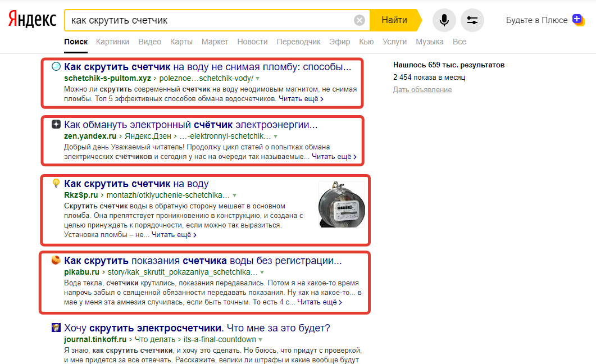Expand dropdown arrow after poleznoe…schetchik-vody/
596x364 pixels.
coord(258,79)
